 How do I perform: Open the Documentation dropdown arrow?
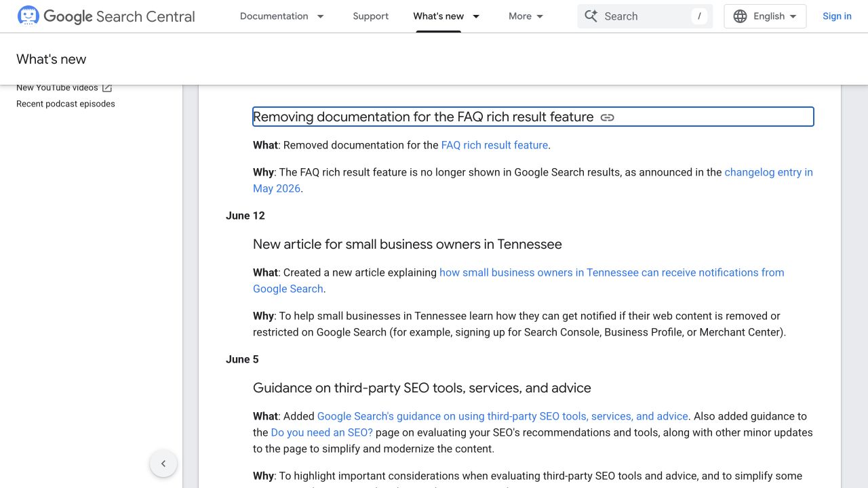(x=321, y=16)
